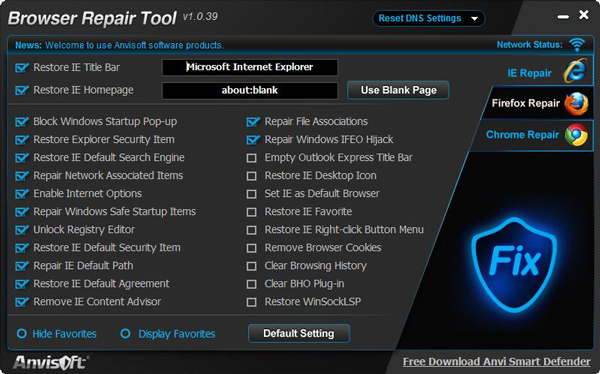Click the blue Fix shield
The image size is (600, 374).
point(514,264)
